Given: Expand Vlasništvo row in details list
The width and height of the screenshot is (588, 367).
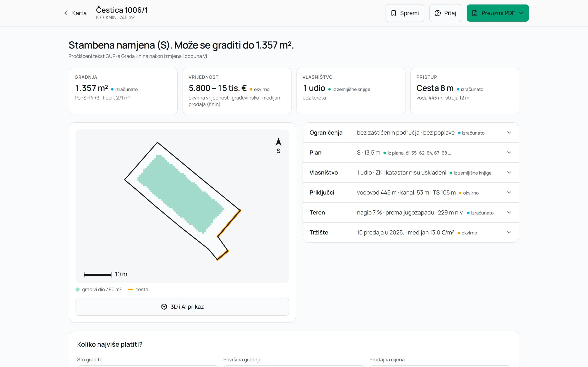Looking at the screenshot, I should 411,172.
